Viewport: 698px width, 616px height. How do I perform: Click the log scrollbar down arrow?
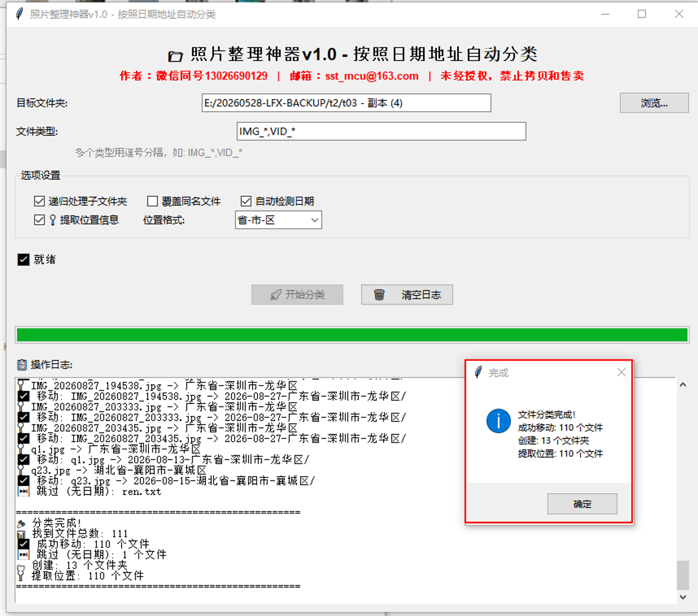pyautogui.click(x=683, y=597)
